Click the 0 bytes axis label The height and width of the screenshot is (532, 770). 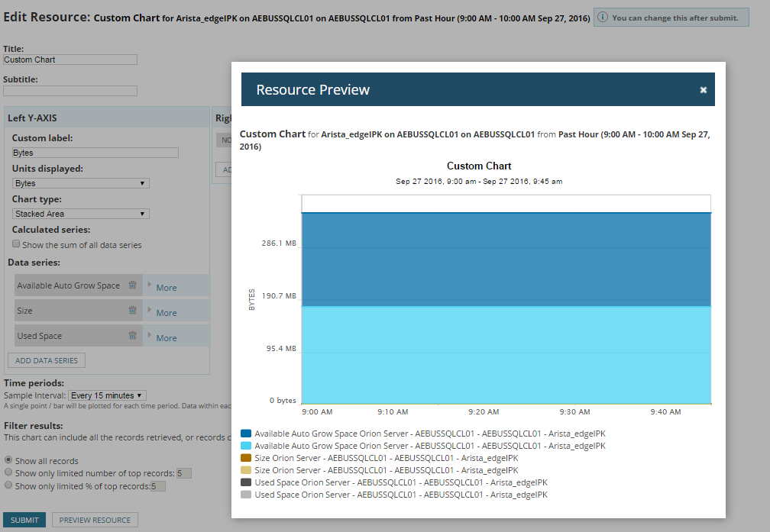pyautogui.click(x=283, y=401)
